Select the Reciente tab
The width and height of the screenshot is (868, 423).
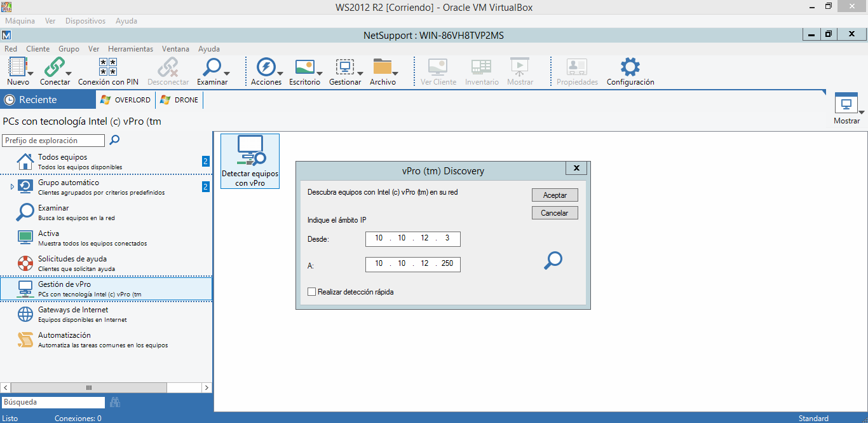pyautogui.click(x=48, y=99)
